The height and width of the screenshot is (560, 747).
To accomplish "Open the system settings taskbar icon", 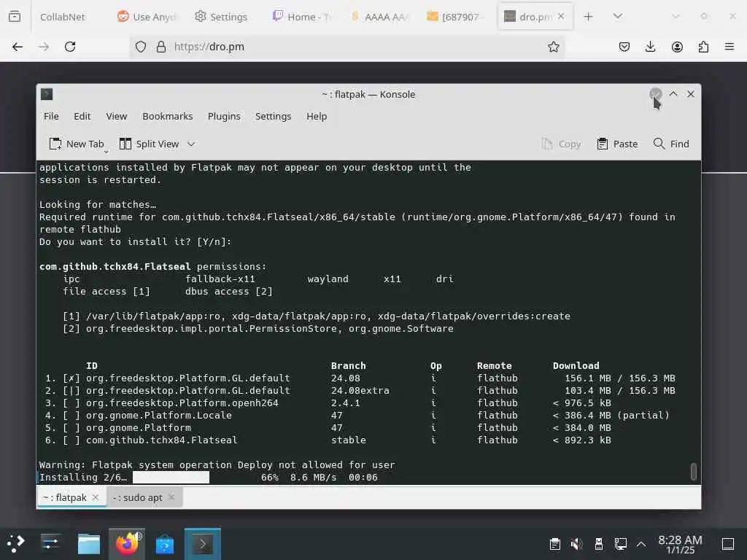I will pyautogui.click(x=50, y=543).
